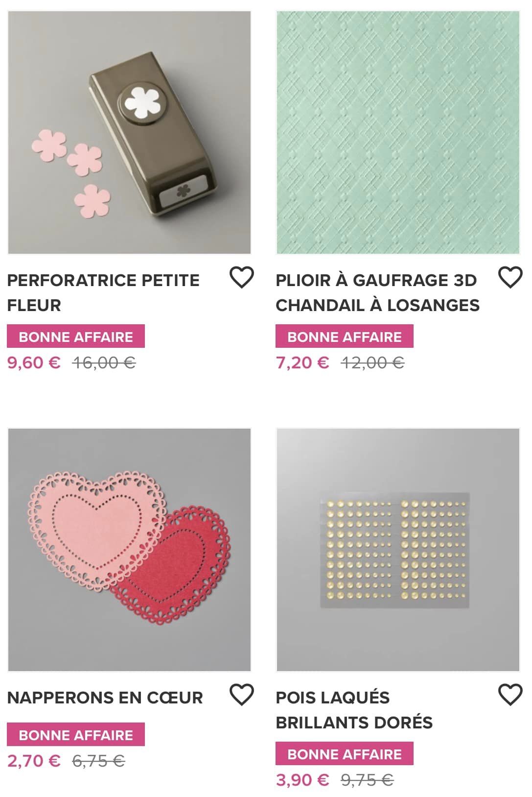Select the 7,20 € discounted price
532x797 pixels.
tap(302, 362)
